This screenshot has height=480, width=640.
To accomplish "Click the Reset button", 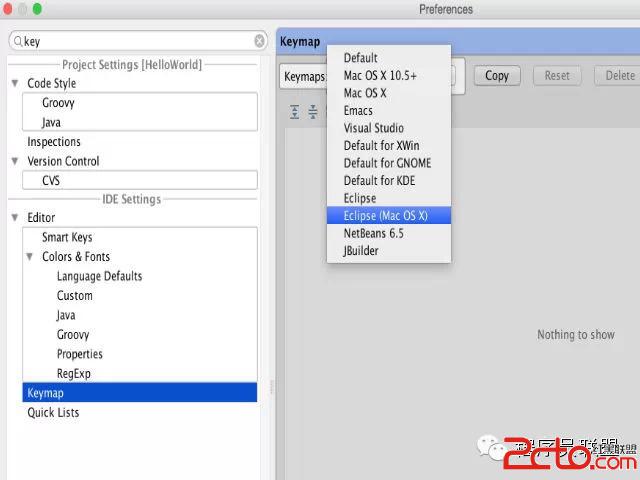I will [x=557, y=76].
